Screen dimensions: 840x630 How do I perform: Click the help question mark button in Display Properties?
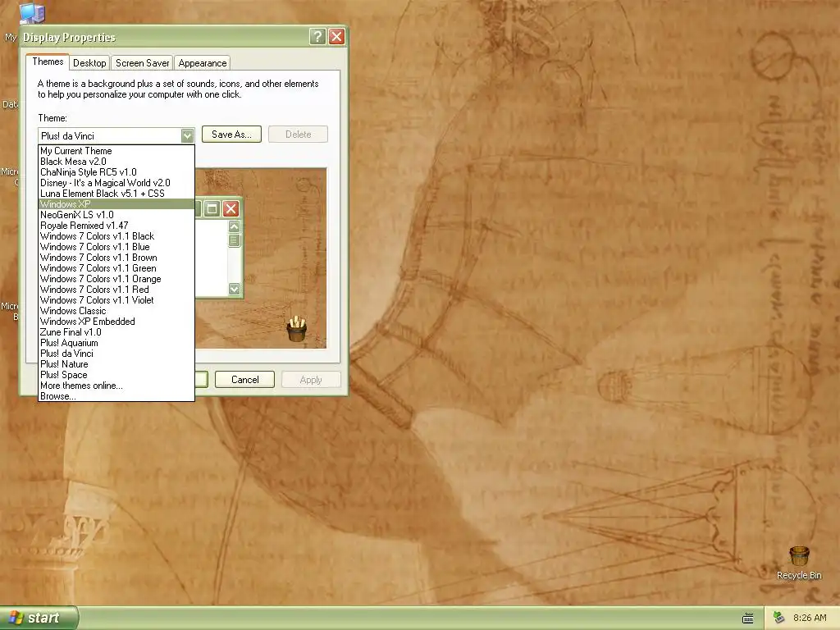317,36
